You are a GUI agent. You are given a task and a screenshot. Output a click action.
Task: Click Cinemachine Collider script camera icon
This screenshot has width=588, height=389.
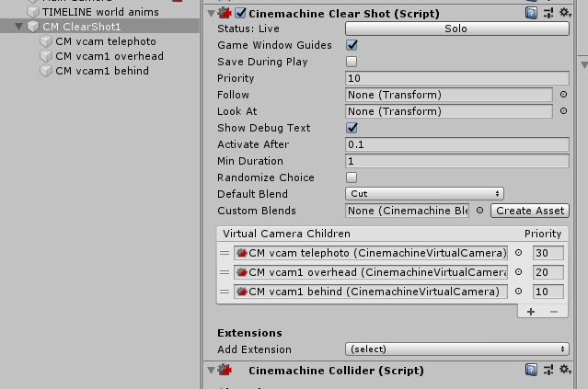[x=225, y=370]
